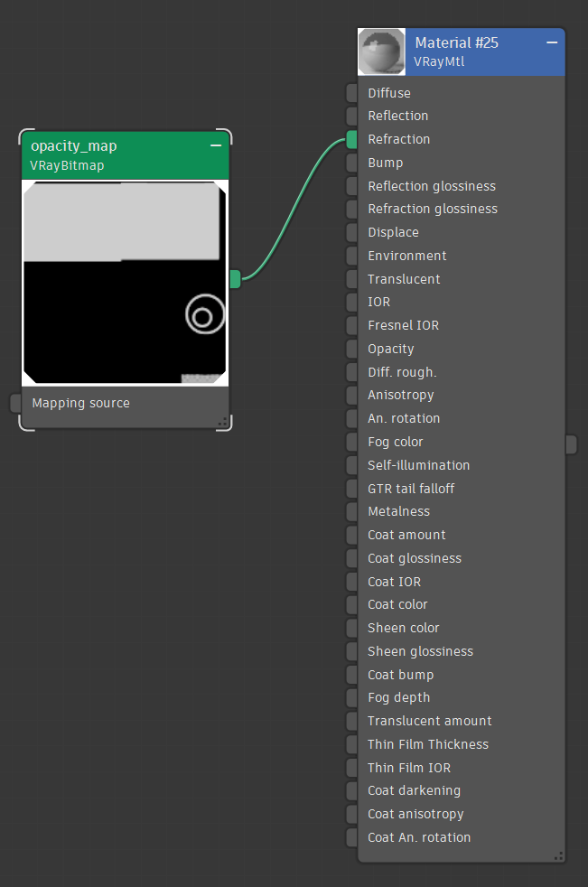Click resize grip on Material #25 node
The image size is (588, 887).
pyautogui.click(x=559, y=855)
